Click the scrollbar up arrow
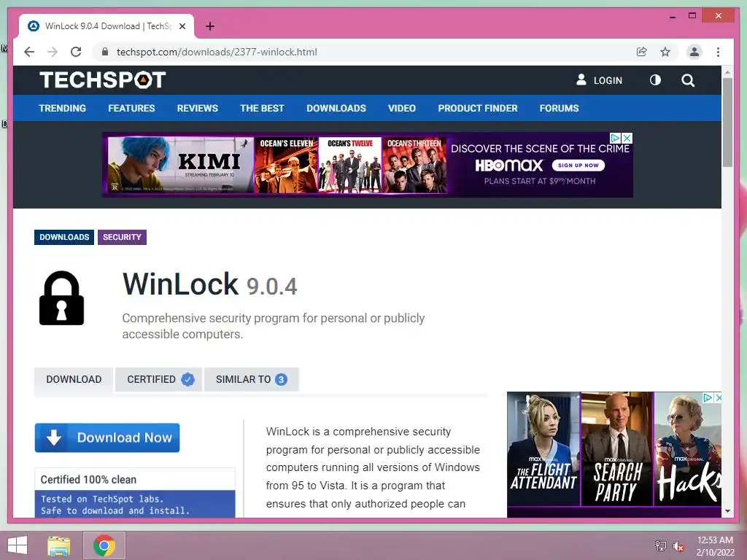The width and height of the screenshot is (747, 560). click(727, 72)
